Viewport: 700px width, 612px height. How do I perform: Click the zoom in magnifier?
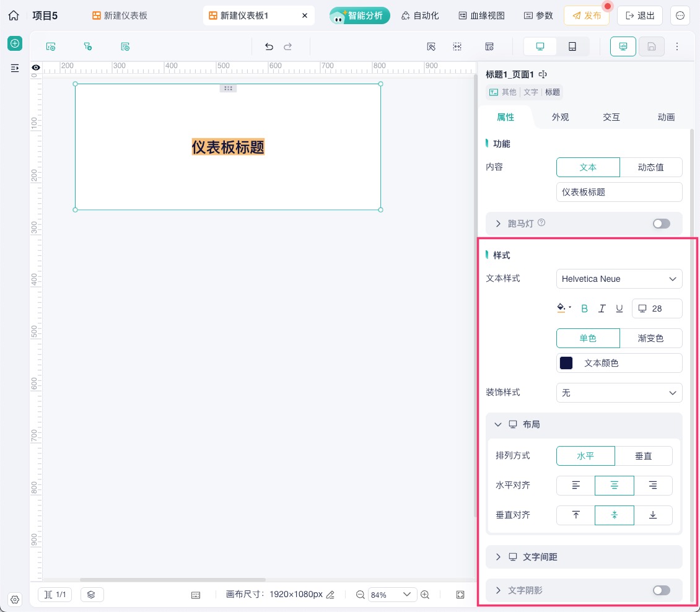point(425,595)
